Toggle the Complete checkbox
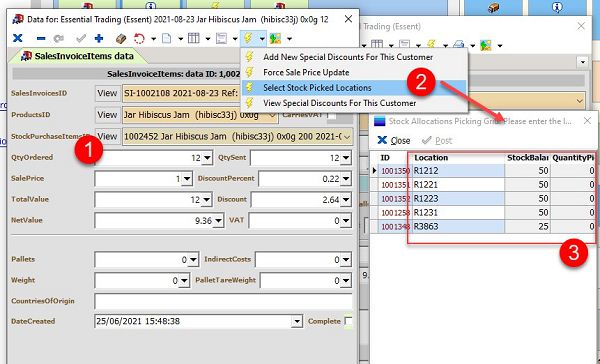This screenshot has height=364, width=600. click(x=348, y=321)
